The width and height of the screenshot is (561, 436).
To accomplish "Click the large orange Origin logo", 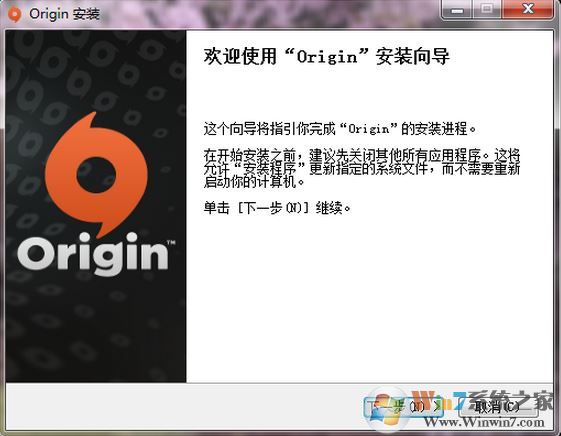I will pos(96,174).
